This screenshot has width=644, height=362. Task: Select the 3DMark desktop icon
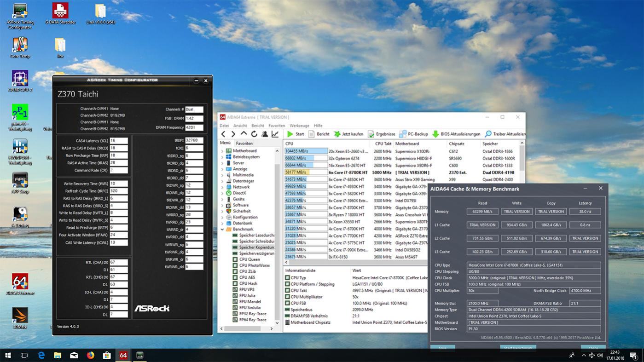click(20, 318)
